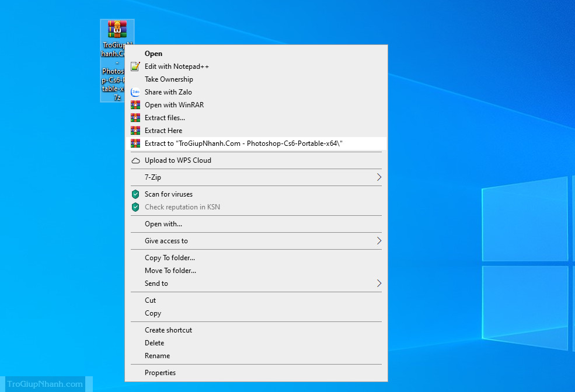This screenshot has height=392, width=575.
Task: Click Rename in the context menu
Action: click(157, 356)
